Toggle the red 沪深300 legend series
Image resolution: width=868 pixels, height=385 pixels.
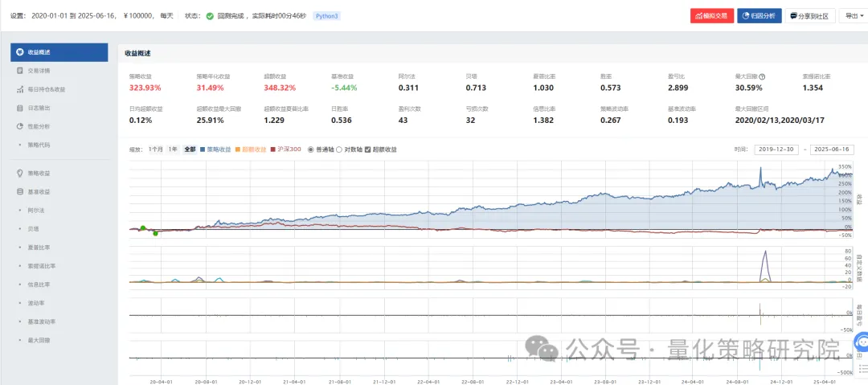click(286, 149)
